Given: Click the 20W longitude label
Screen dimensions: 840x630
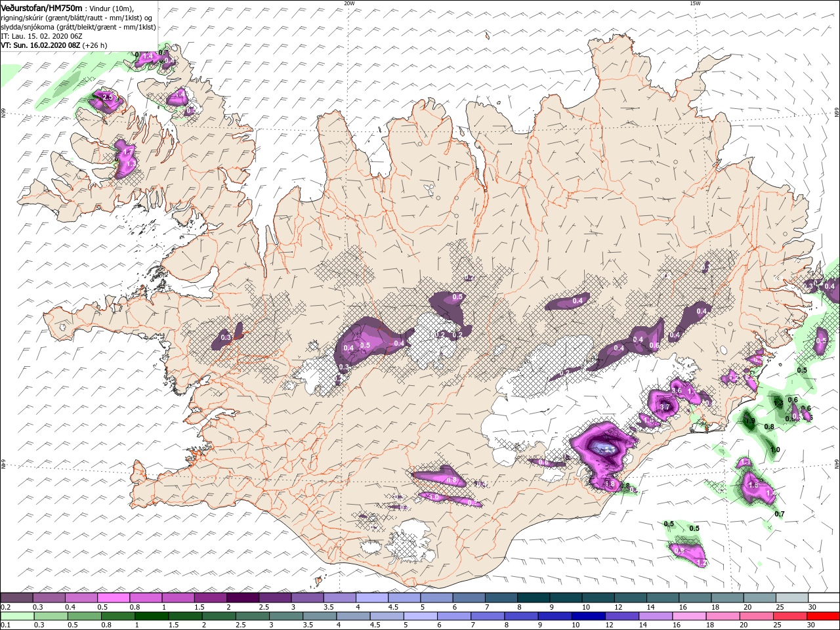Looking at the screenshot, I should coord(349,3).
